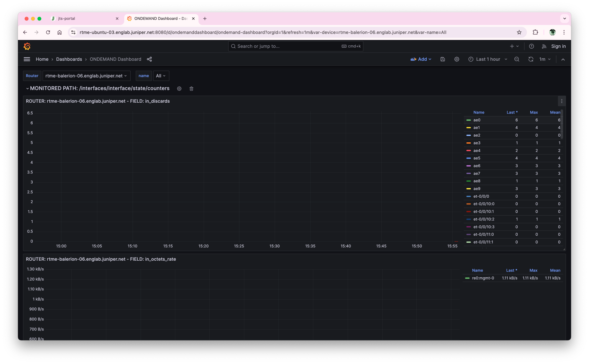The width and height of the screenshot is (589, 364).
Task: Click the Grafana logo icon
Action: (x=27, y=46)
